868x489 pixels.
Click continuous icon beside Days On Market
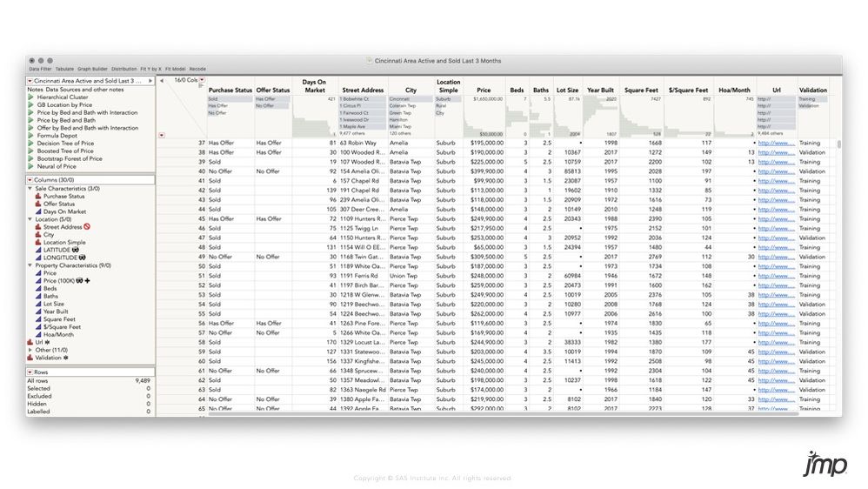point(38,211)
